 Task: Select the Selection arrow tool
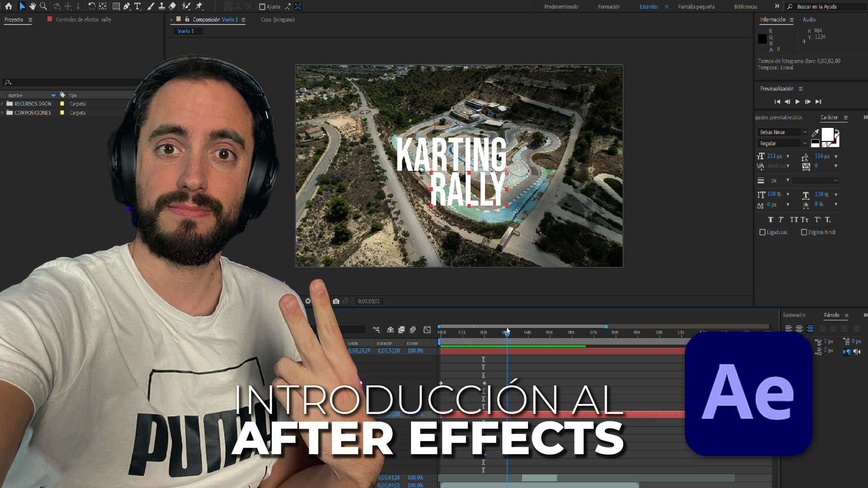[22, 6]
